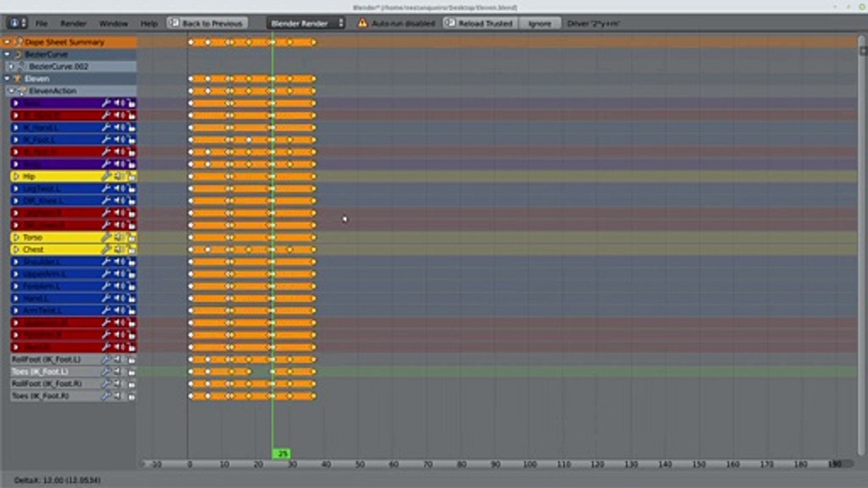
Task: Open the File menu
Action: (41, 23)
